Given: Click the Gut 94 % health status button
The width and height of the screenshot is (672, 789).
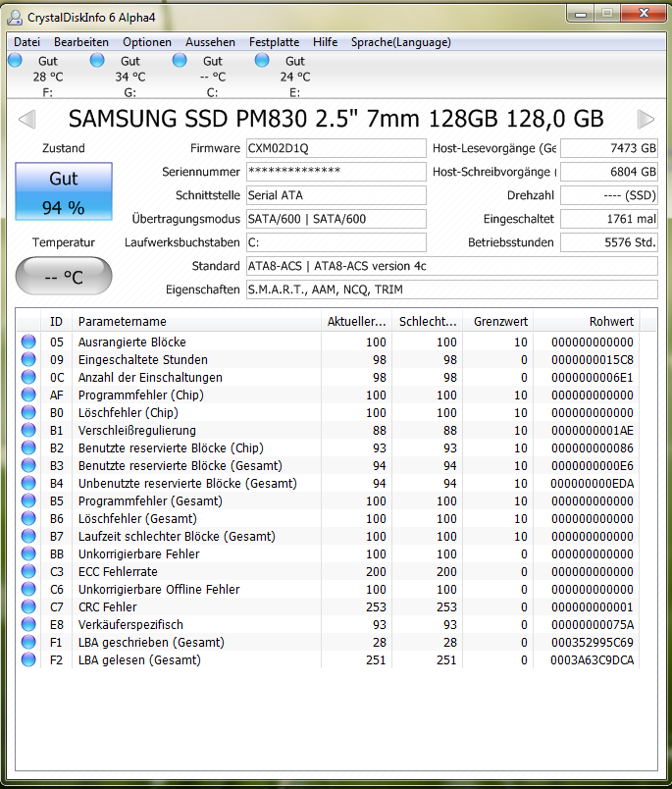Looking at the screenshot, I should 64,191.
